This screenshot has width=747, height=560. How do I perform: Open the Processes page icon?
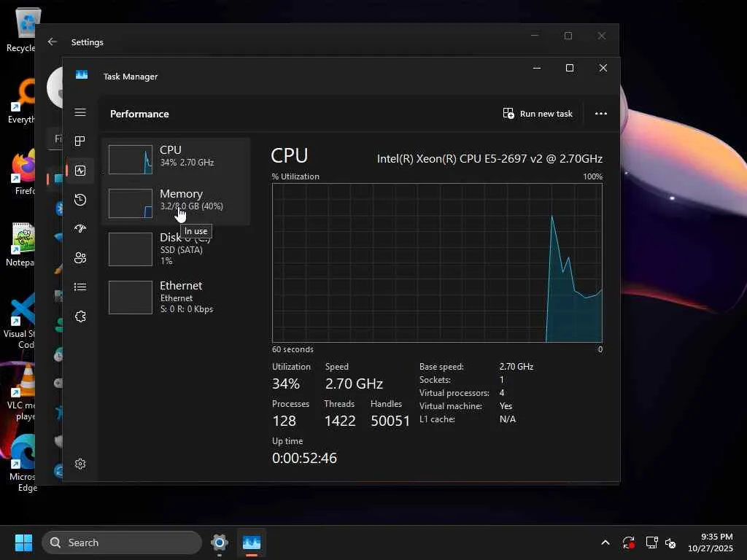[x=80, y=141]
